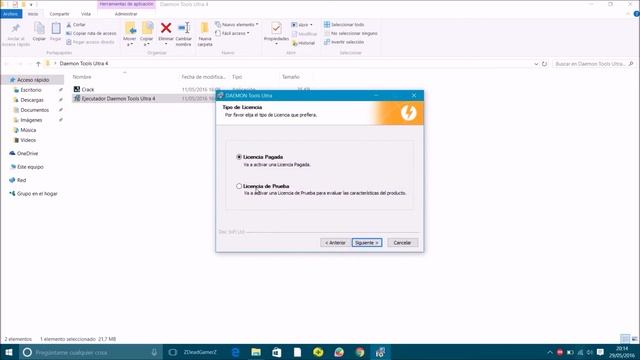
Task: Open Imágenes in the navigation pane
Action: pos(31,120)
